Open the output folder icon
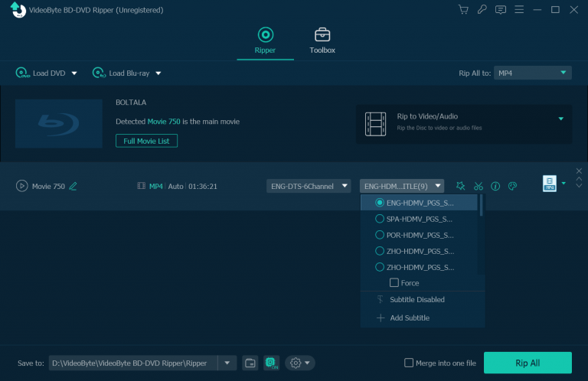Viewport: 588px width, 381px height. (250, 363)
